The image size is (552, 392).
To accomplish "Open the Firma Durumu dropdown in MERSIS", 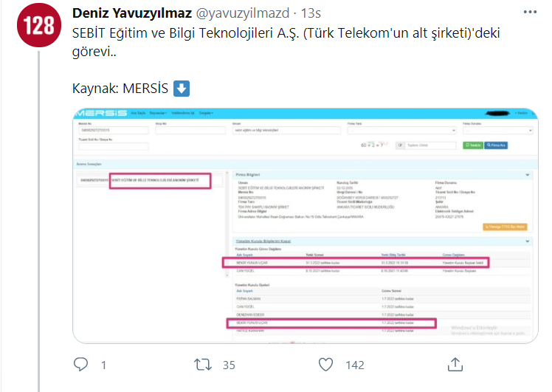I will click(497, 131).
